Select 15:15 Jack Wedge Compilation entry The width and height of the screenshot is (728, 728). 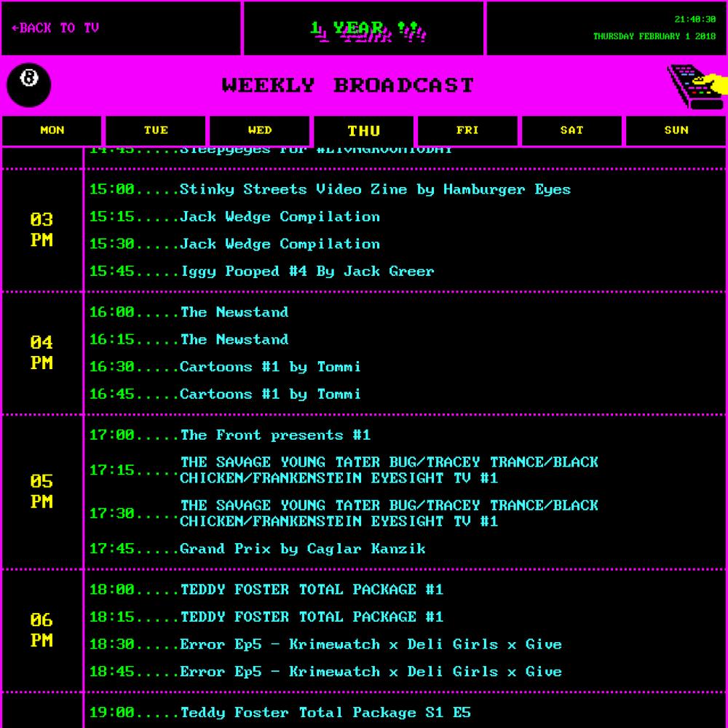click(x=234, y=217)
